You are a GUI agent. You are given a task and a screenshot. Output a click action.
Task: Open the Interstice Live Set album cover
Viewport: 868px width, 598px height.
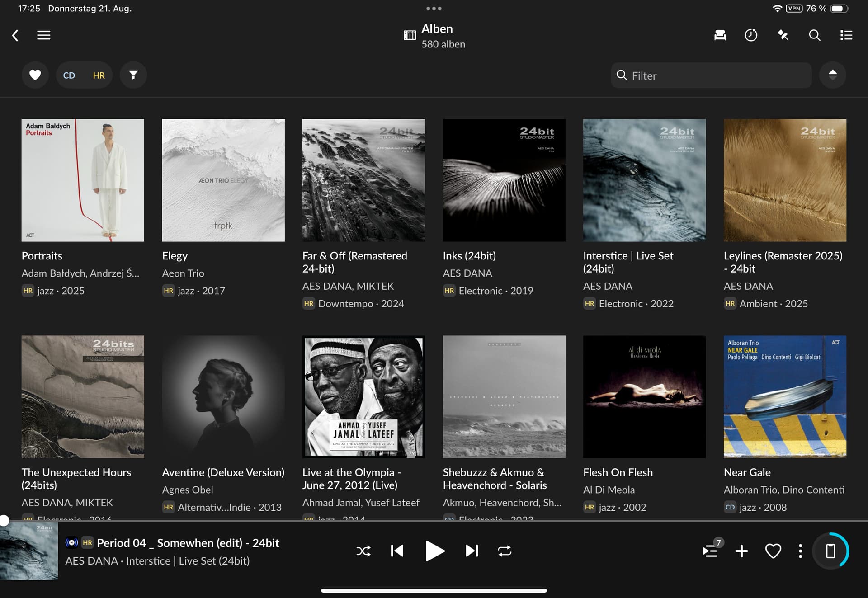pos(644,180)
